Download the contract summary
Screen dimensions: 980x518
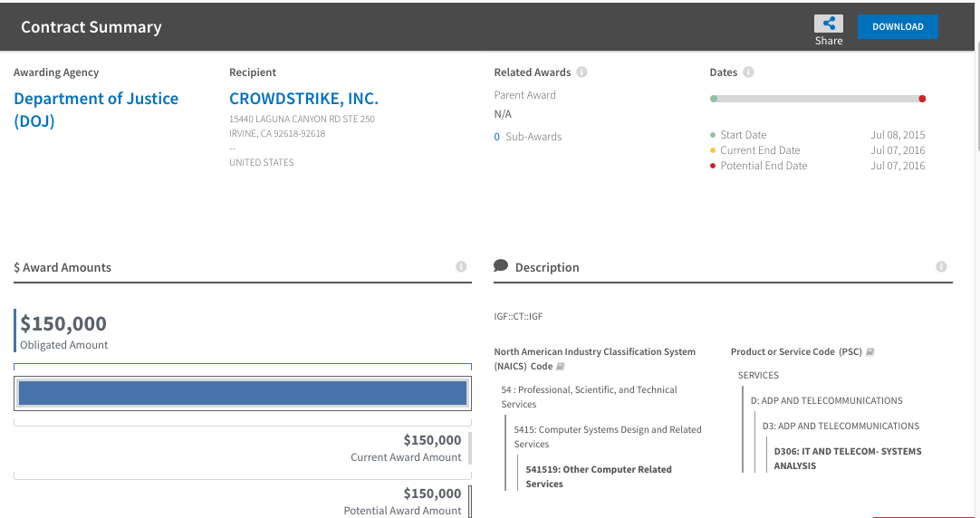click(898, 27)
